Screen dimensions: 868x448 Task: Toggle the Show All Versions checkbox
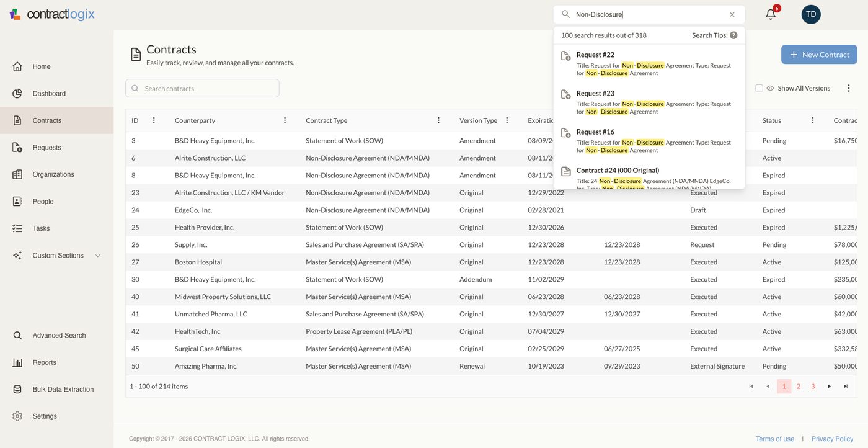[759, 88]
